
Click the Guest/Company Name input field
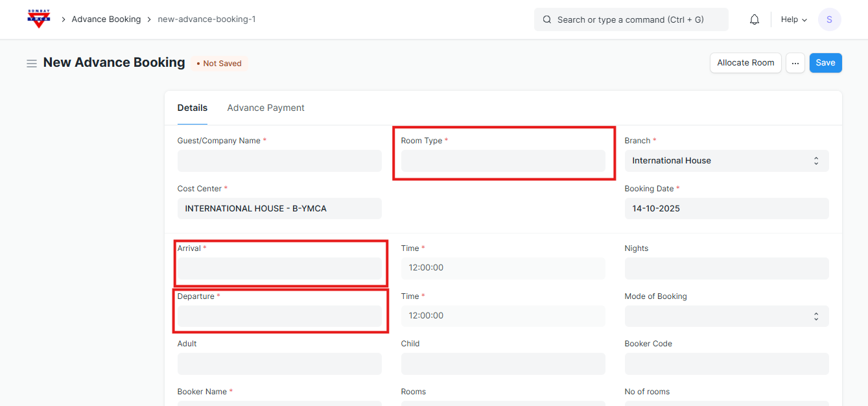tap(279, 161)
